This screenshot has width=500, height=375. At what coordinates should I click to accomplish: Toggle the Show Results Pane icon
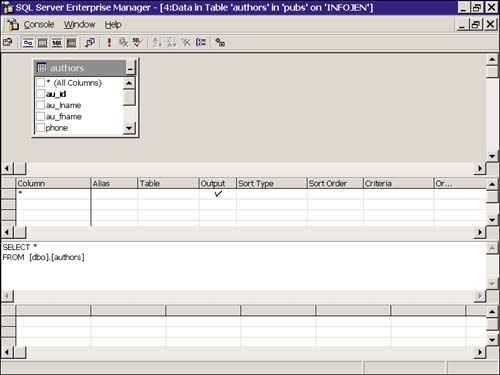pos(71,43)
